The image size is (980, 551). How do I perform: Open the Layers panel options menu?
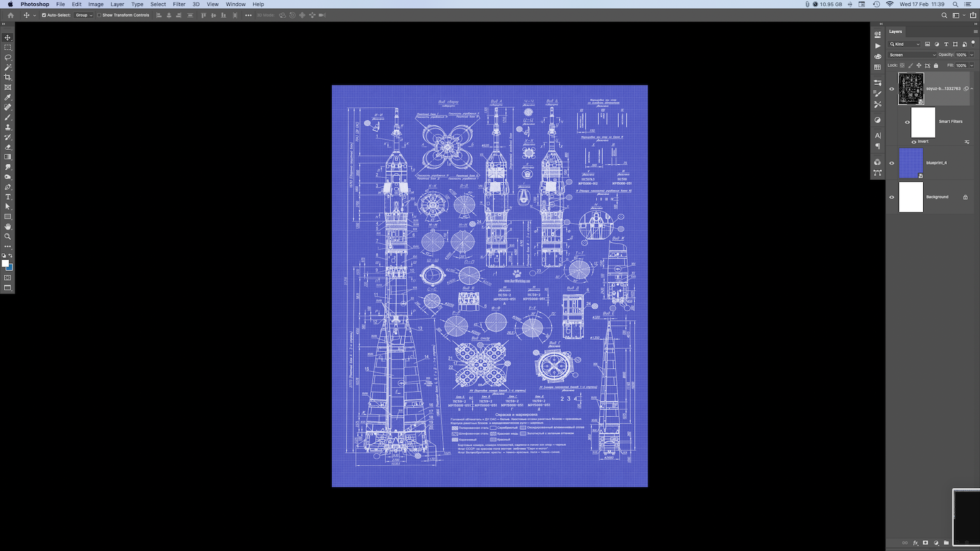pyautogui.click(x=976, y=31)
